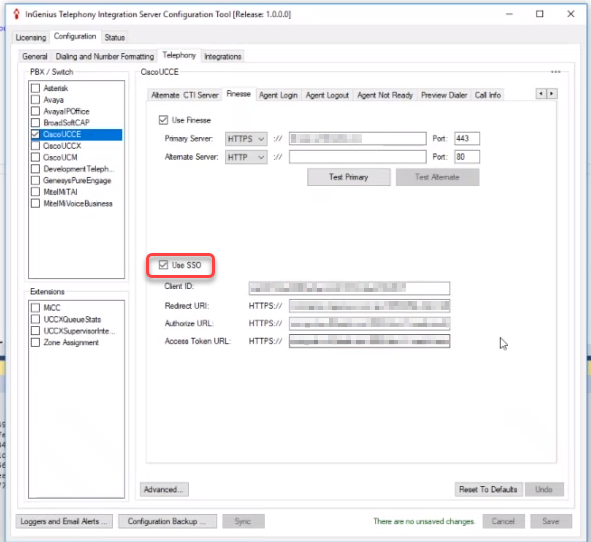This screenshot has width=591, height=542.
Task: Click the Test Primary button
Action: [x=349, y=177]
